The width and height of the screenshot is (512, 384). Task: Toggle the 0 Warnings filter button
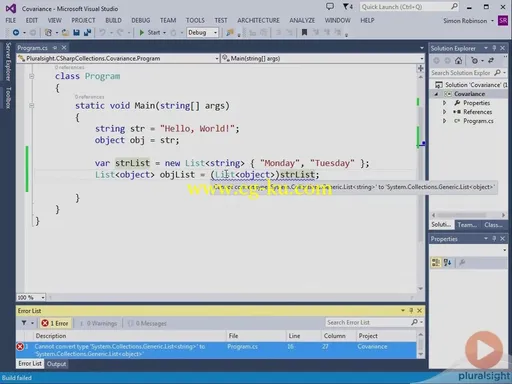98,323
